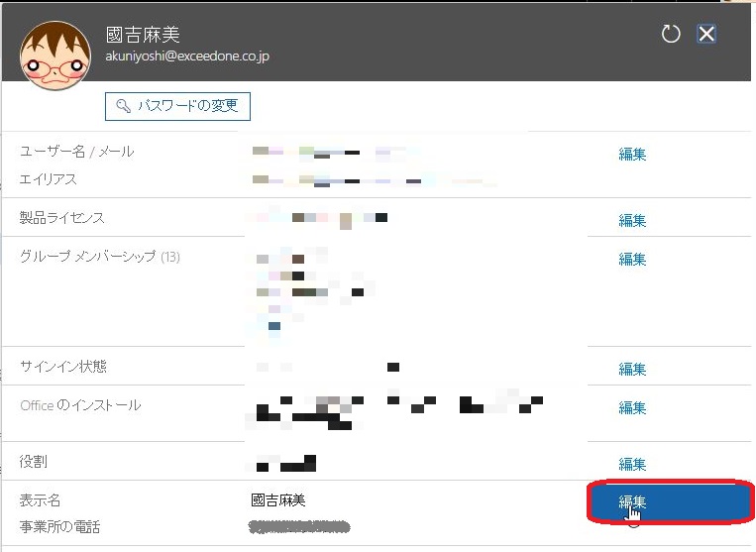Click the user avatar picture
This screenshot has height=552, width=756.
55,56
